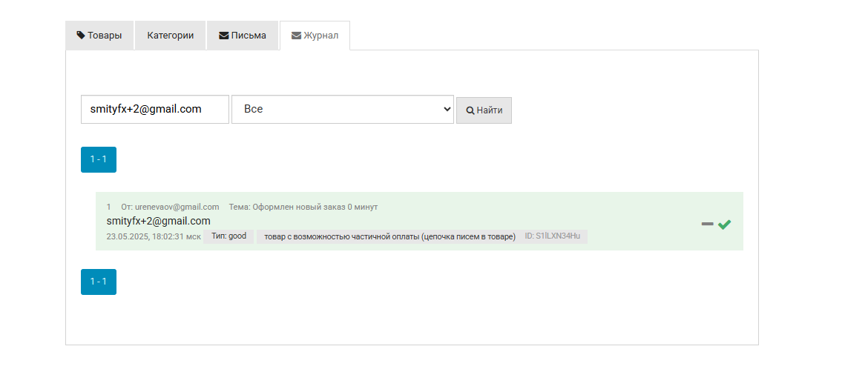The width and height of the screenshot is (868, 392).
Task: Click the tag icon on Товары tab
Action: pos(81,35)
